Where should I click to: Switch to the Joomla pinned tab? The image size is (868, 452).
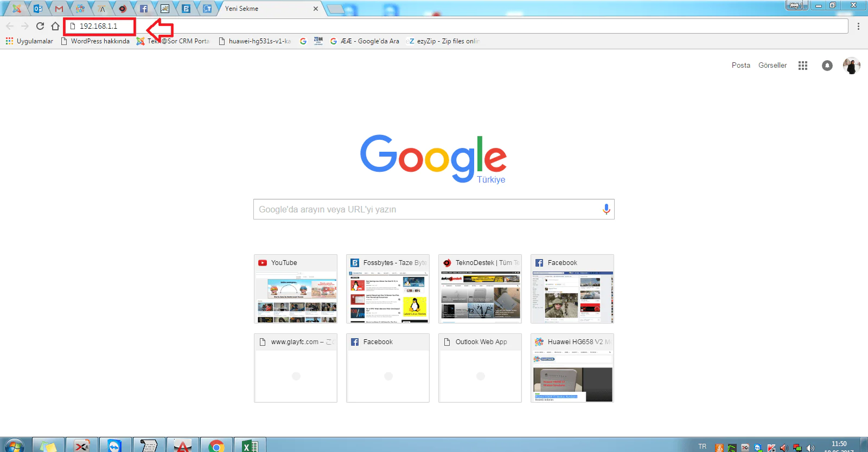(17, 8)
